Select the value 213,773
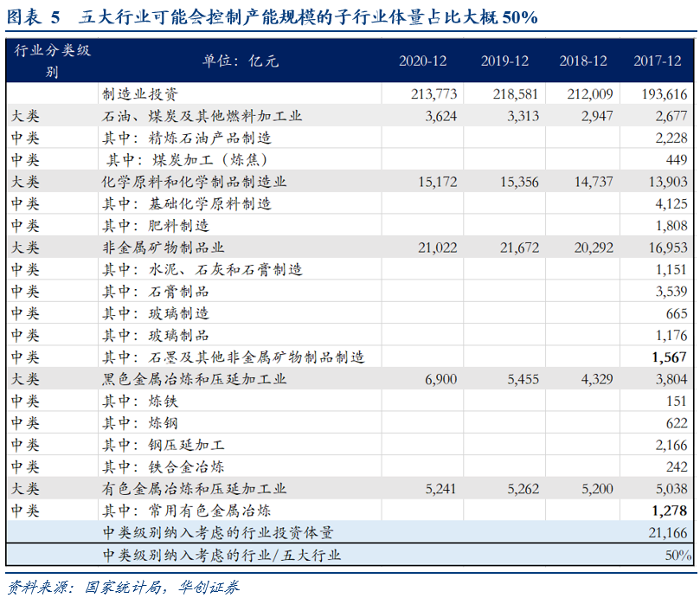Screen dimensions: 700x598 pyautogui.click(x=433, y=93)
